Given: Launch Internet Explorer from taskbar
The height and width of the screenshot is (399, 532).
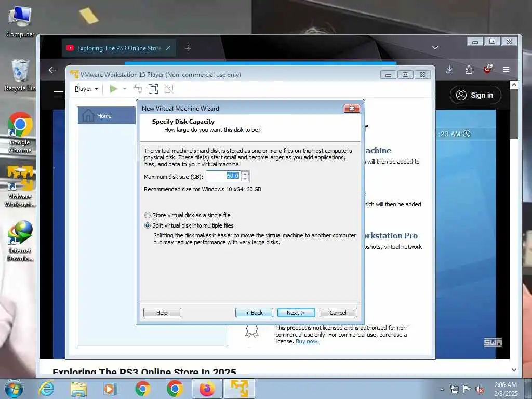Looking at the screenshot, I should pos(46,389).
